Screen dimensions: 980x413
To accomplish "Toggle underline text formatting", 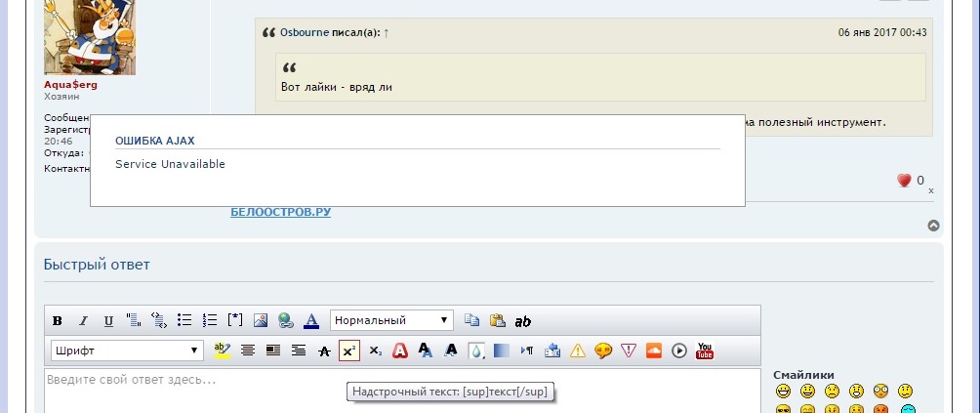I will point(108,320).
